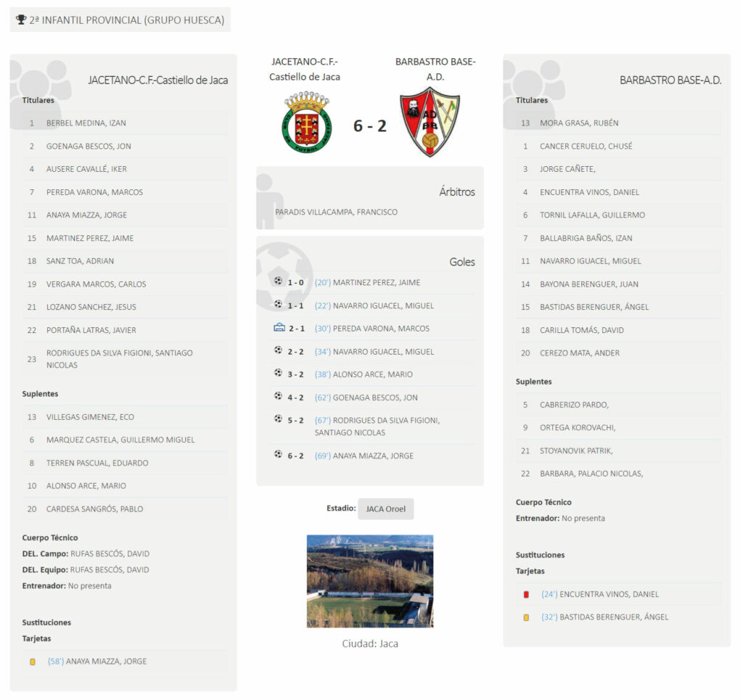Click the Jacetano C.F. club crest

pos(307,122)
